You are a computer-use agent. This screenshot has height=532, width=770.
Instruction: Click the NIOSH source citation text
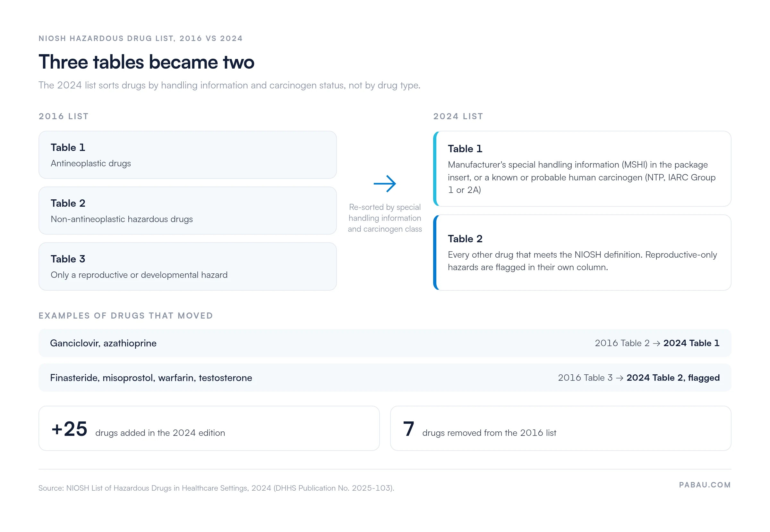216,488
